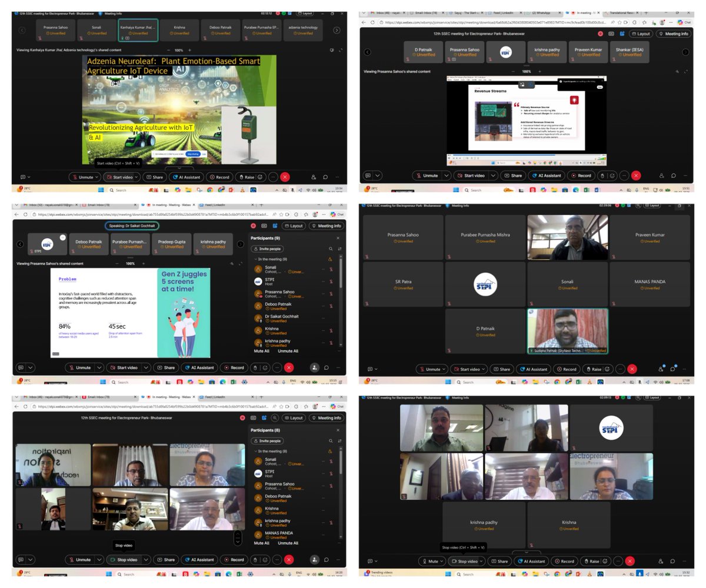Click Invite people in Participants (9) panel
The image size is (706, 588).
point(268,249)
